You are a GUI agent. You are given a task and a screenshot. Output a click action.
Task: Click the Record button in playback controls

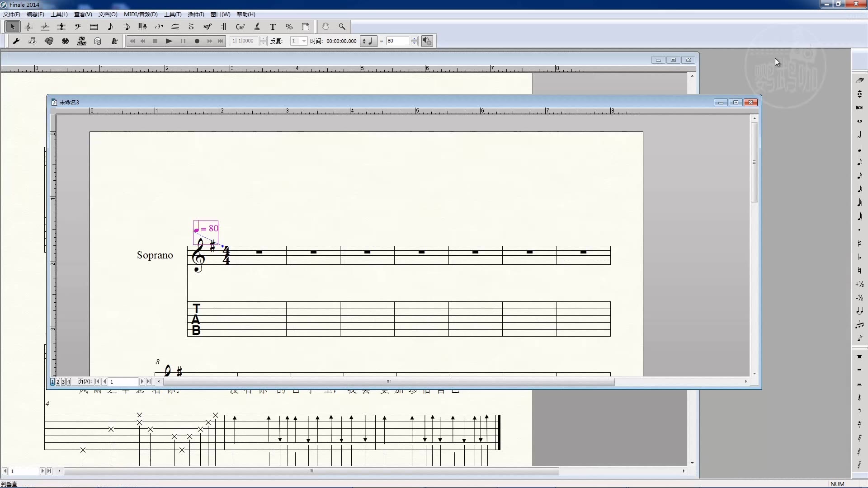click(197, 41)
